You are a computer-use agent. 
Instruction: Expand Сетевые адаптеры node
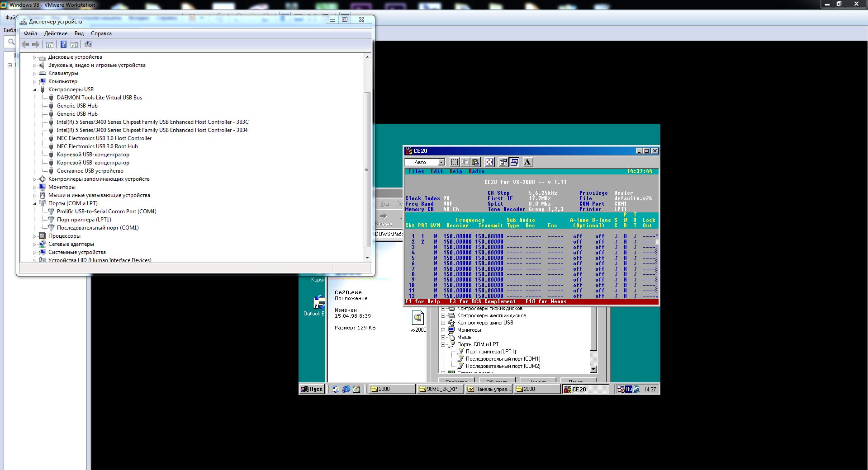coord(34,244)
